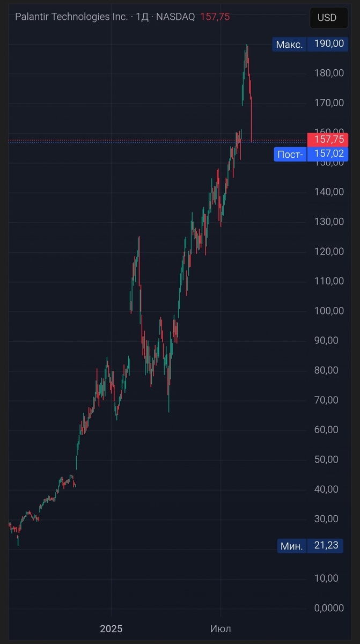360x644 pixels.
Task: Click the 140,00 price axis value
Action: click(x=328, y=192)
